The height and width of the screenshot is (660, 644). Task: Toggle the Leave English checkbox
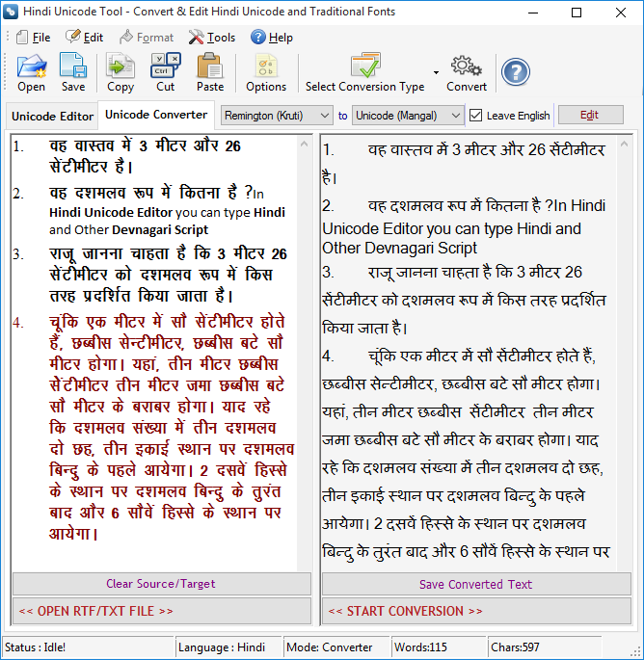click(x=475, y=116)
